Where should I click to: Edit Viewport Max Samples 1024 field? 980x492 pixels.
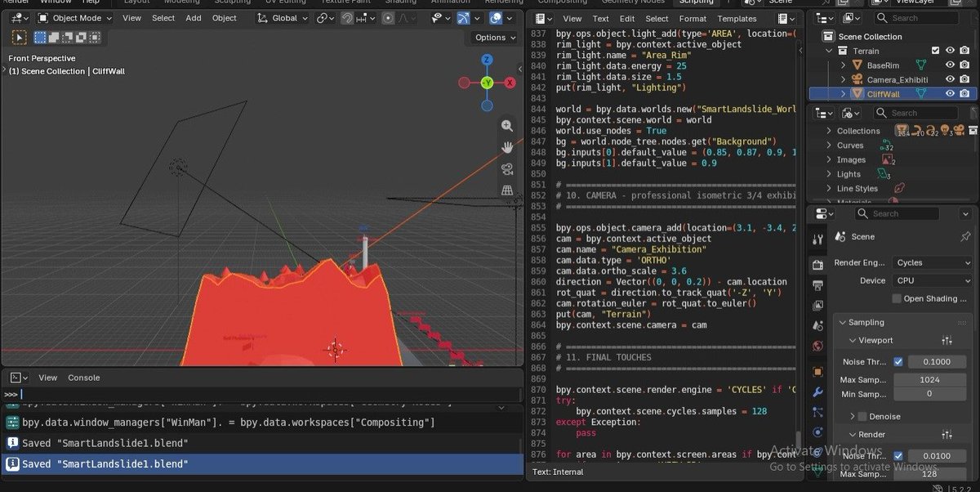coord(929,379)
